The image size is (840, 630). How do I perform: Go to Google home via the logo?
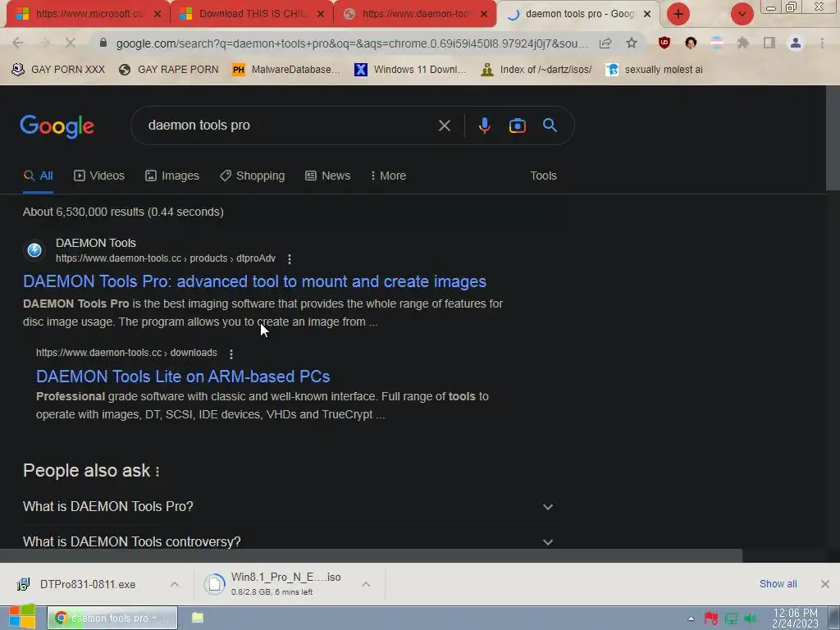[57, 126]
